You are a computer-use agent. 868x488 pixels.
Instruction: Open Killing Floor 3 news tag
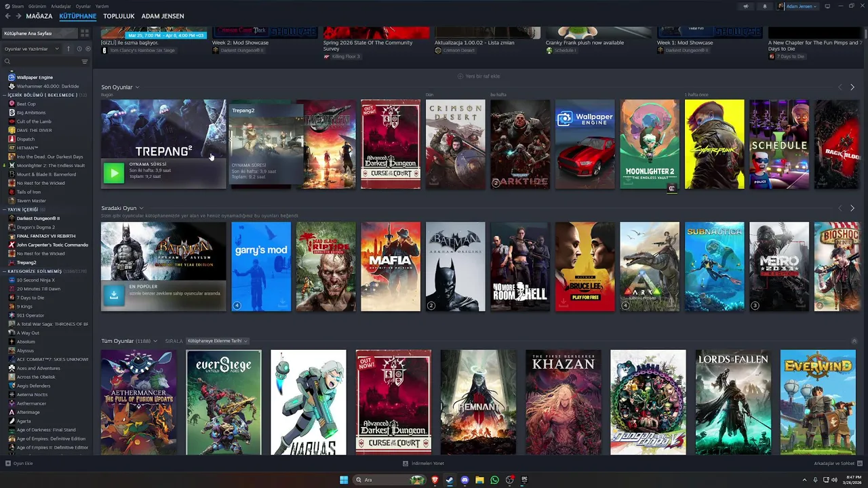point(342,57)
